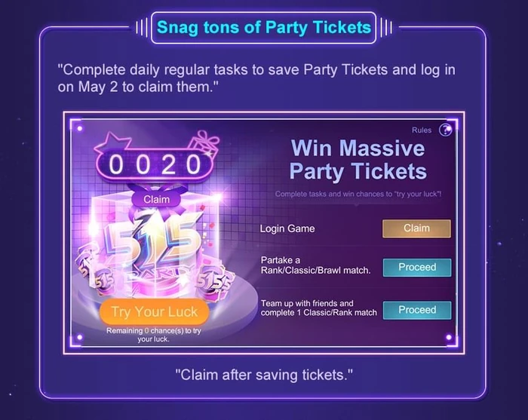Click the 515 ticket cards right of the box

(215, 279)
